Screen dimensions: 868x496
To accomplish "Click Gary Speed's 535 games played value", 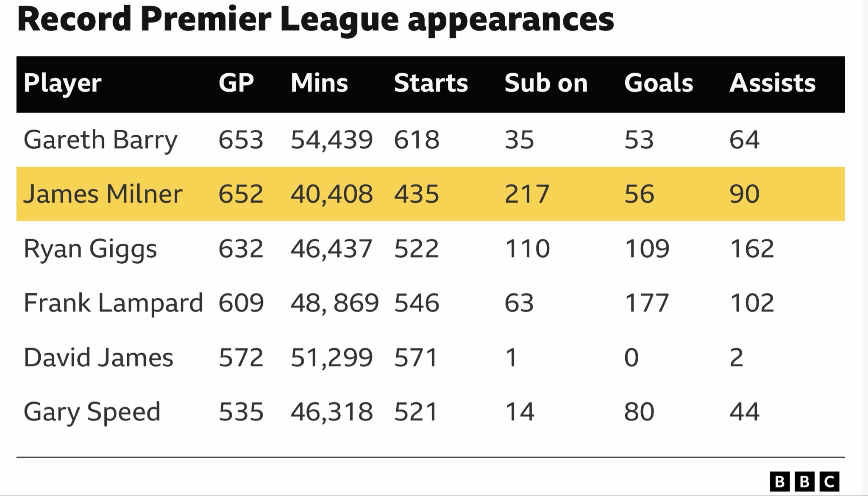I will pyautogui.click(x=241, y=412).
